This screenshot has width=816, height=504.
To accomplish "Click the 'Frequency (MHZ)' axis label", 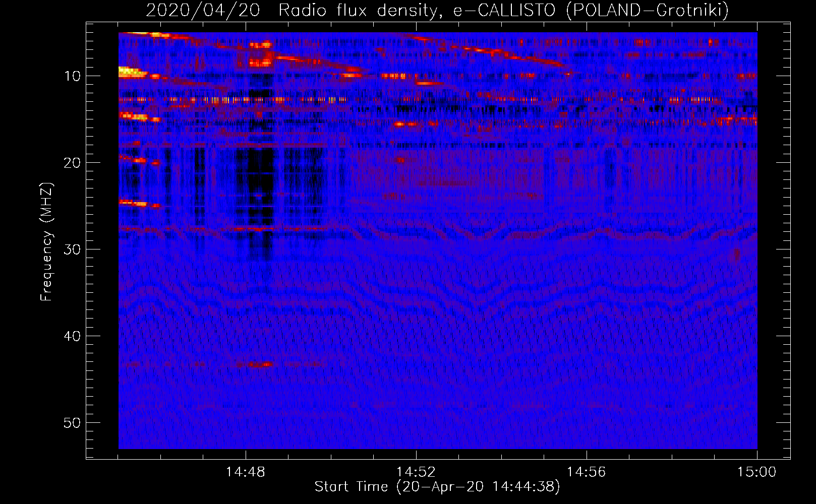I will pos(46,242).
